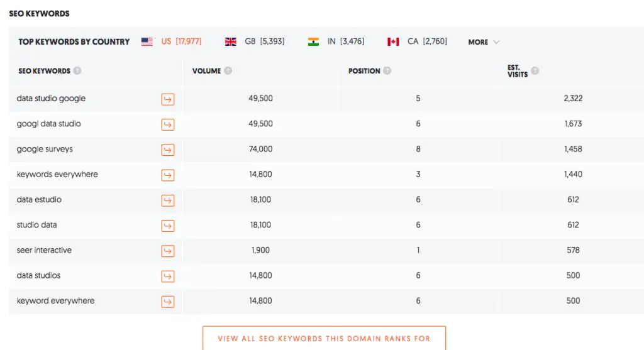This screenshot has width=644, height=350.
Task: Open arrow icon for seer interactive
Action: click(x=167, y=251)
